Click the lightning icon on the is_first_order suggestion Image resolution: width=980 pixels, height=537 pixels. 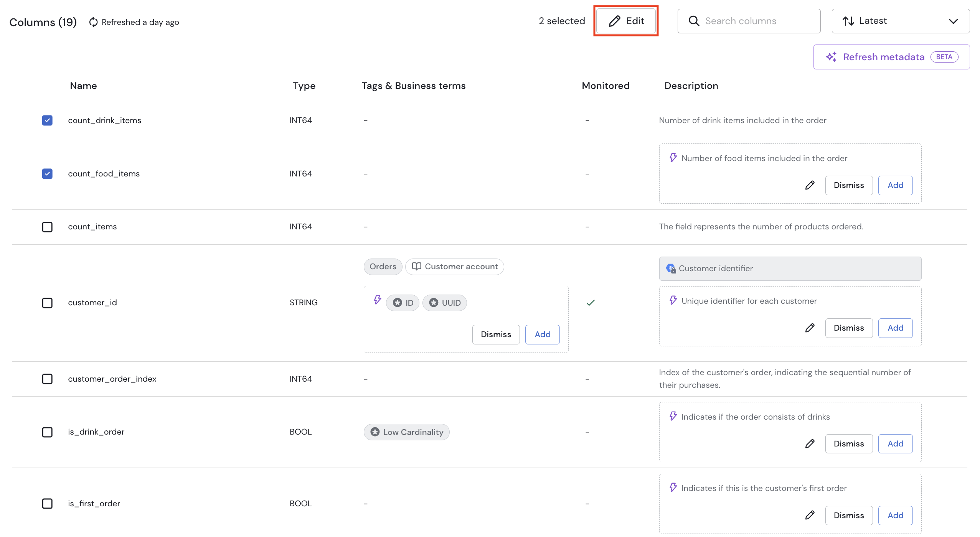(x=673, y=488)
